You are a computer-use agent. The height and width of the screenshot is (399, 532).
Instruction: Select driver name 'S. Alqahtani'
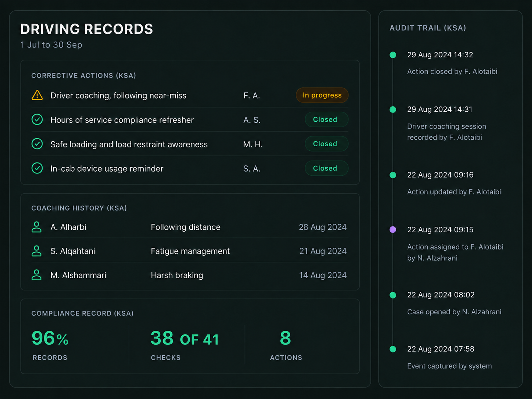coord(73,251)
